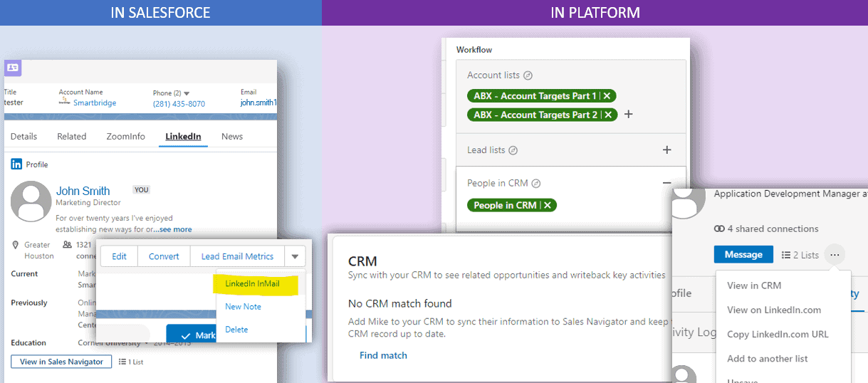Click the View in Sales Navigator button

(x=61, y=362)
